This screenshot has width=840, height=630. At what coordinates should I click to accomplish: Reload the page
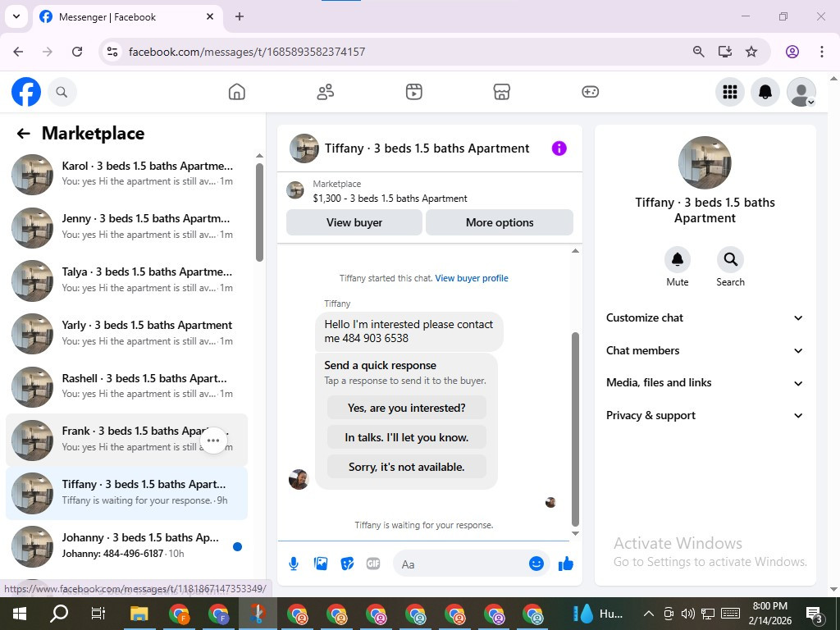click(77, 52)
